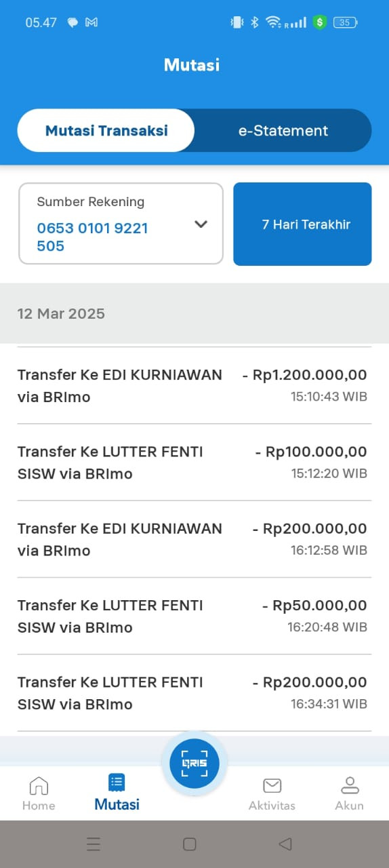This screenshot has width=389, height=868.
Task: Open the Aktivitas envelope icon
Action: (x=272, y=785)
